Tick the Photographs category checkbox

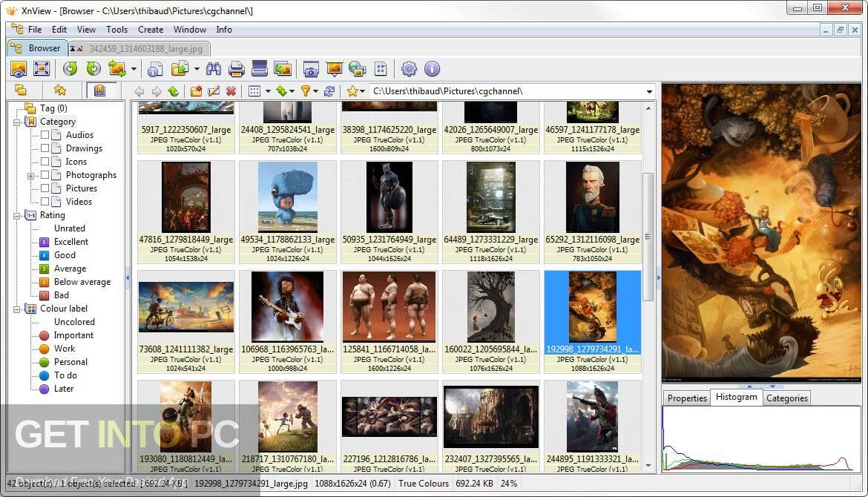click(45, 175)
